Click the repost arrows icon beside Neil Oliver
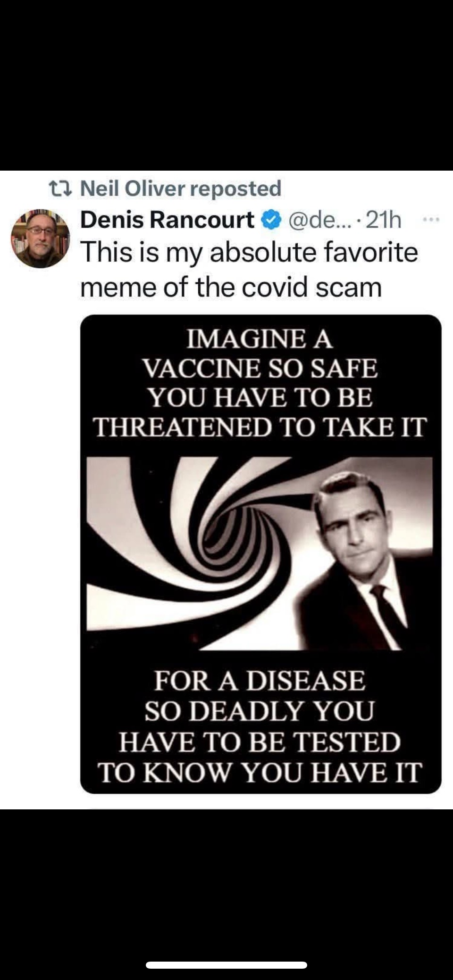The image size is (453, 980). tap(60, 189)
